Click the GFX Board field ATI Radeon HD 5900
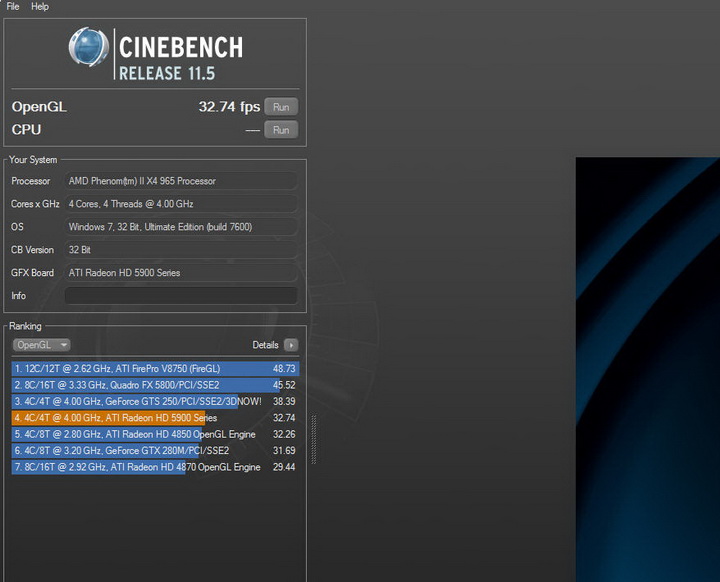Viewport: 720px width, 582px height. (181, 273)
